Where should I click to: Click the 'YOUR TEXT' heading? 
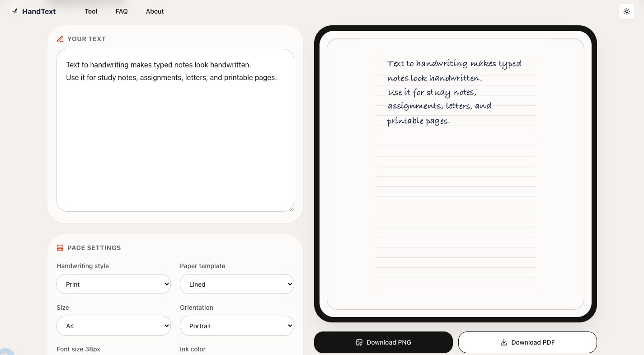[86, 39]
